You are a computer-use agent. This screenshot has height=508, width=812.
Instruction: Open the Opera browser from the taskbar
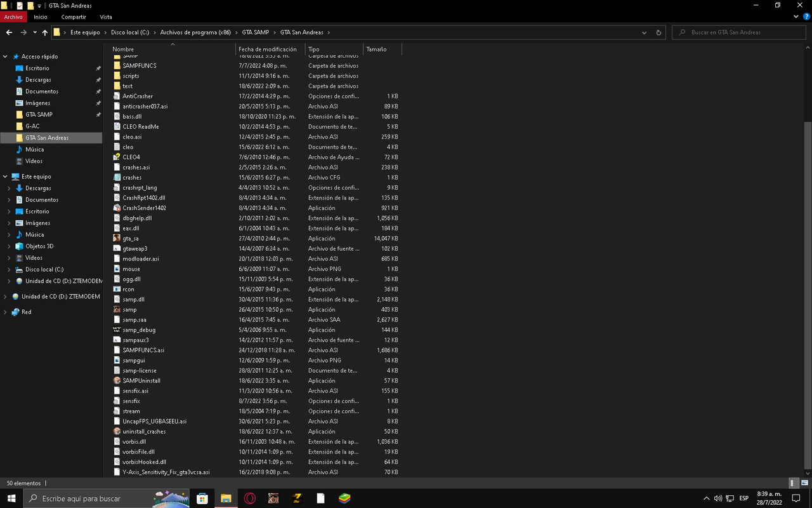click(250, 498)
